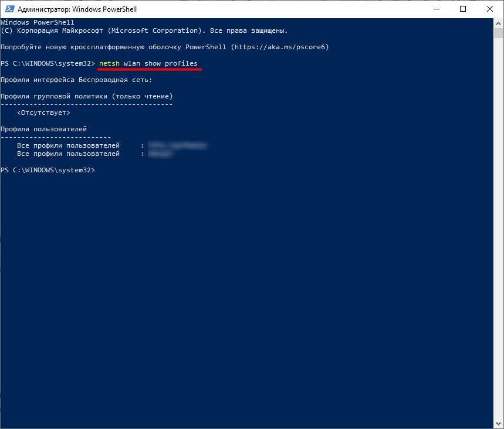This screenshot has height=429, width=504.
Task: Click the 'netsh wlan show profiles' command text
Action: coord(148,63)
